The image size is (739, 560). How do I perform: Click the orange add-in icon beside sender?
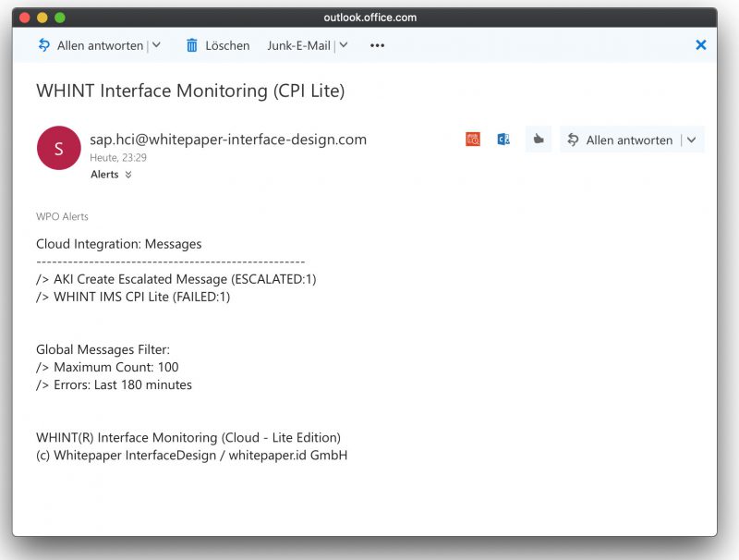(x=473, y=139)
